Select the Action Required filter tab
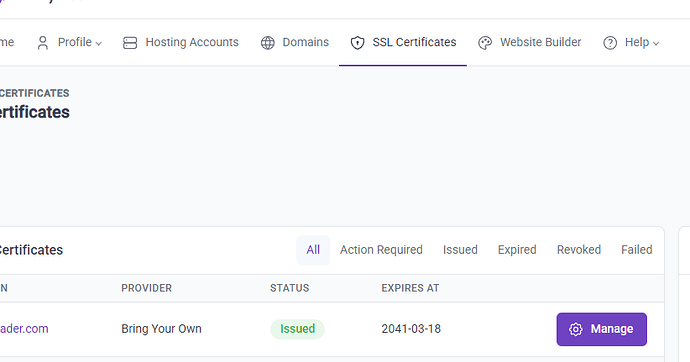 pos(381,250)
